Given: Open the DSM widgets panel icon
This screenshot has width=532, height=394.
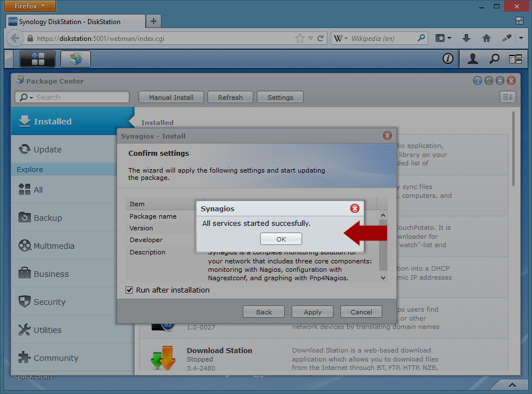Looking at the screenshot, I should [515, 59].
